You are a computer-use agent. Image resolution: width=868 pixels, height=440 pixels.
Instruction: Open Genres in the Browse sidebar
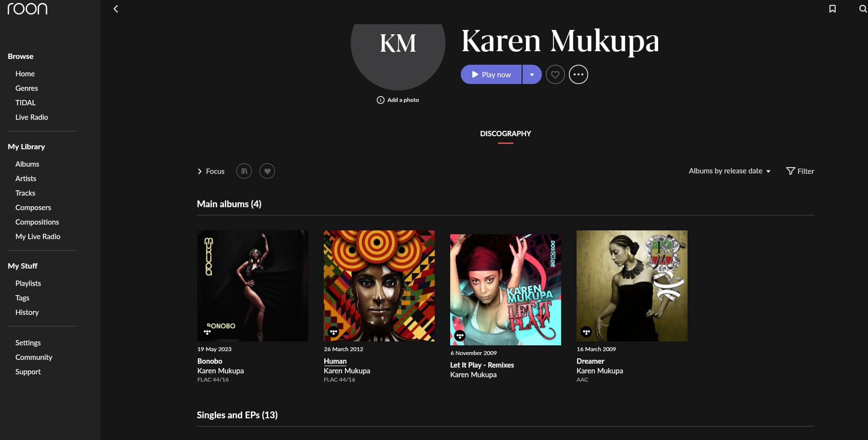tap(27, 88)
